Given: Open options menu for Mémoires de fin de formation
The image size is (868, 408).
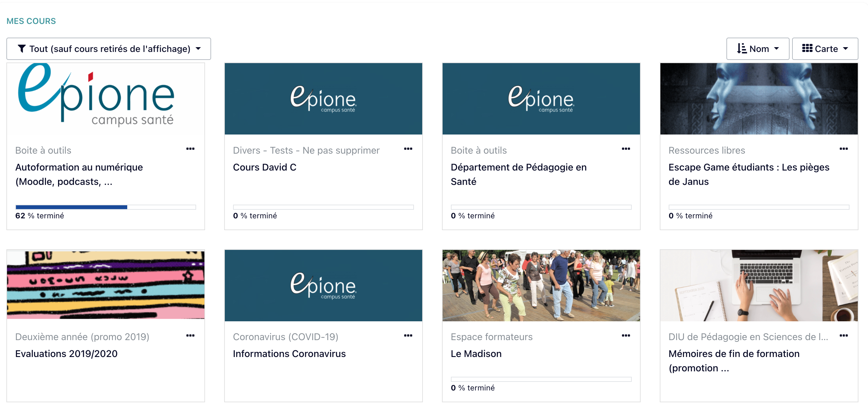Looking at the screenshot, I should (843, 335).
